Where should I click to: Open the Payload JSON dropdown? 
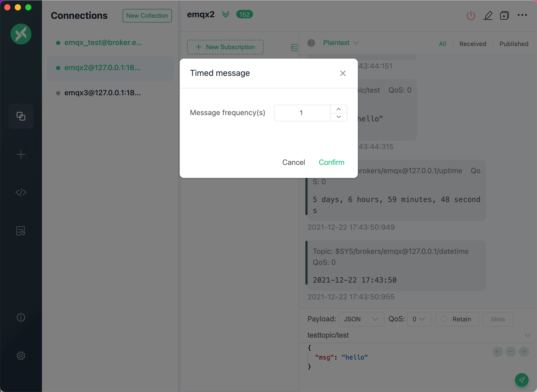click(x=361, y=319)
